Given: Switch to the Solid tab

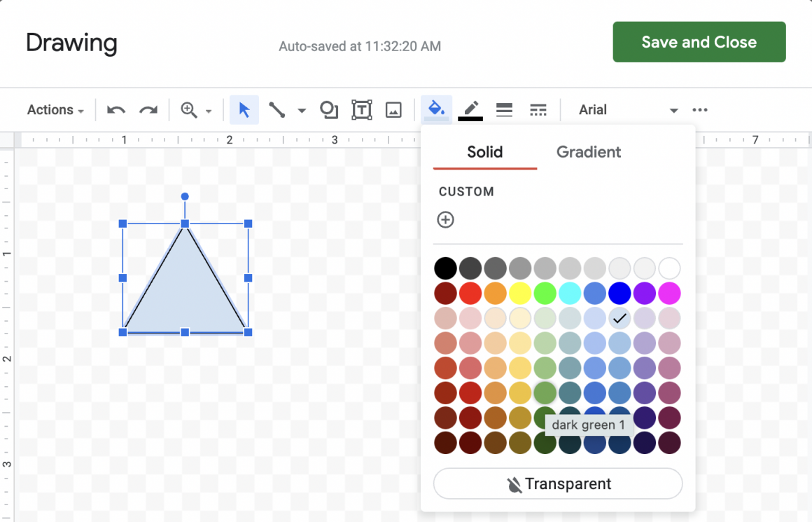Looking at the screenshot, I should 484,152.
